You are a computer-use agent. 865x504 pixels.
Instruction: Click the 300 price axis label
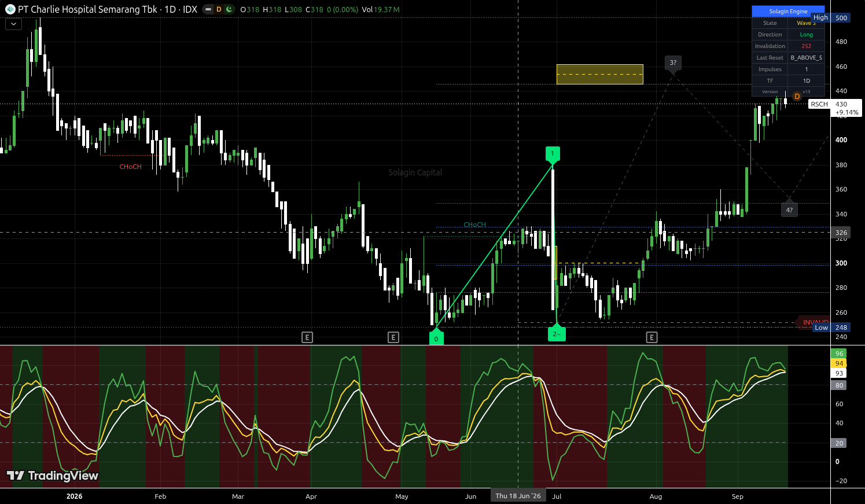pyautogui.click(x=841, y=263)
